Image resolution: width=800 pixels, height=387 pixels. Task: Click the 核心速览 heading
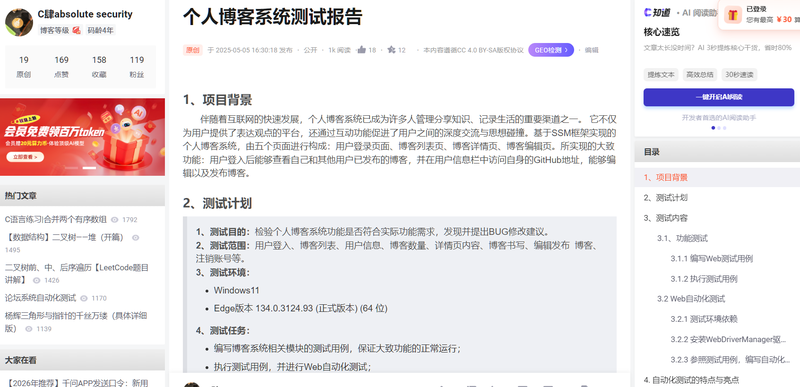[662, 32]
